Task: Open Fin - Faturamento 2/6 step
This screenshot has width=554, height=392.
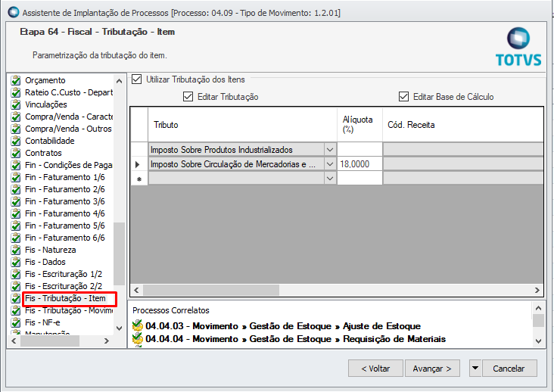Action: [x=65, y=189]
